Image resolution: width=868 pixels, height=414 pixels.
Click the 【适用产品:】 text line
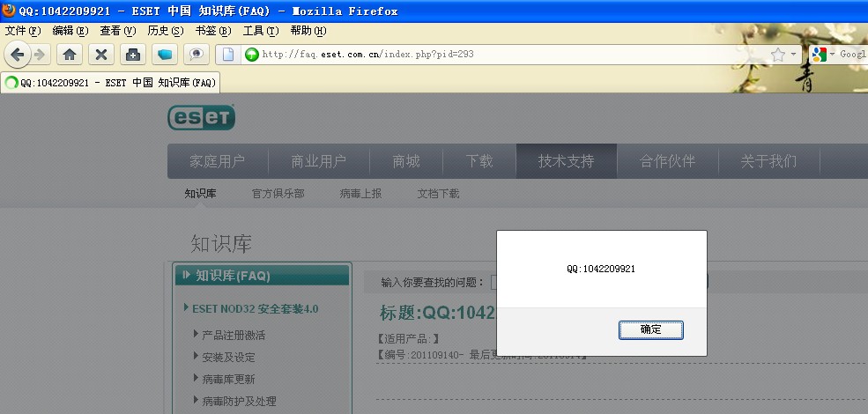coord(408,339)
